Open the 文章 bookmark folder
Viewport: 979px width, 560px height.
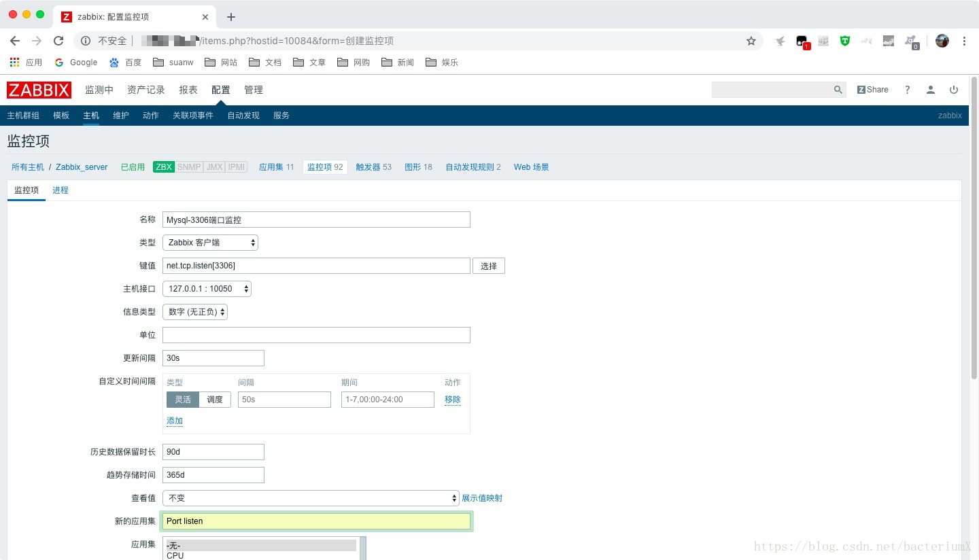click(x=309, y=62)
